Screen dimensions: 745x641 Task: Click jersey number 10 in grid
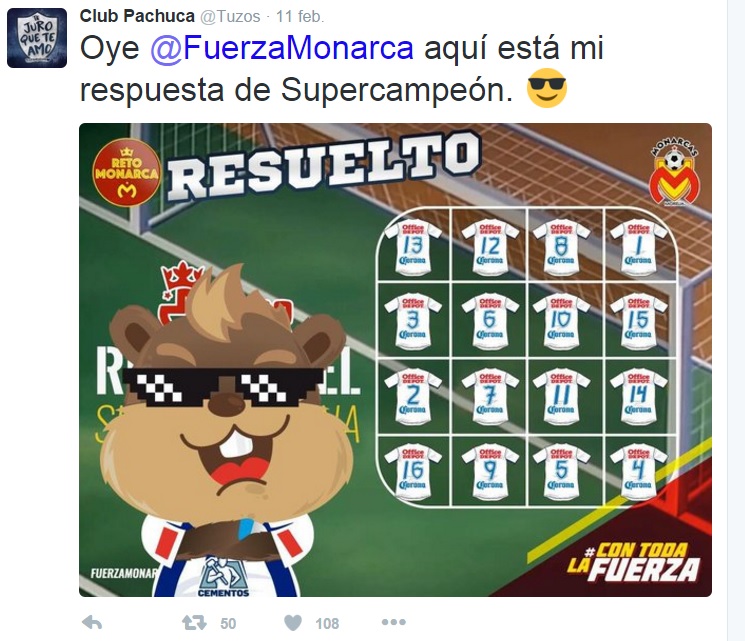[x=561, y=321]
